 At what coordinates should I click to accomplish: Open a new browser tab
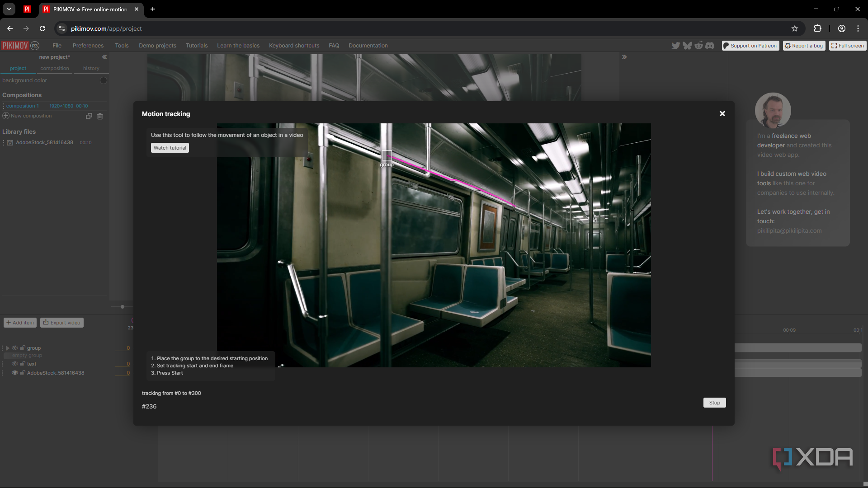(x=153, y=9)
